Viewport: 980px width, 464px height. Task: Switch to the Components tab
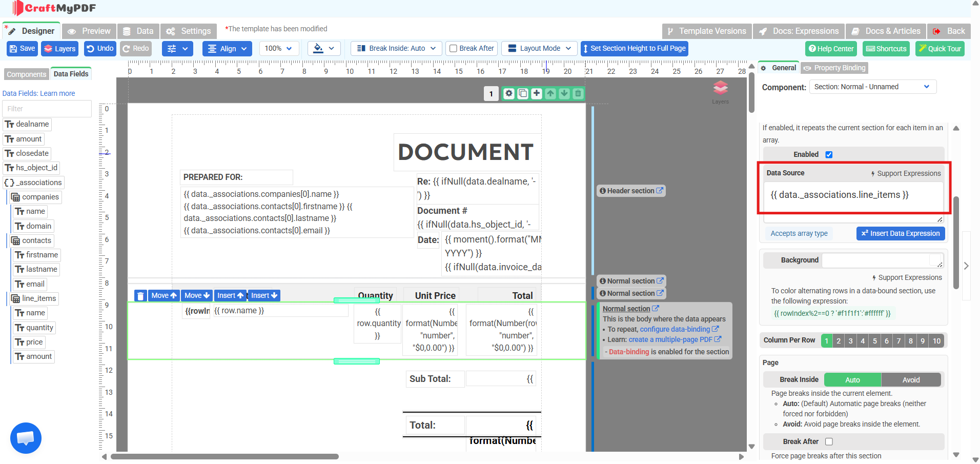[x=26, y=74]
